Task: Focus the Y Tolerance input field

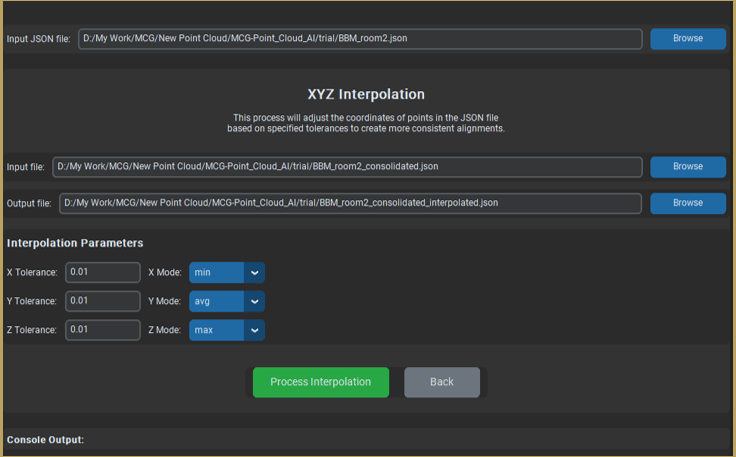Action: pyautogui.click(x=103, y=301)
